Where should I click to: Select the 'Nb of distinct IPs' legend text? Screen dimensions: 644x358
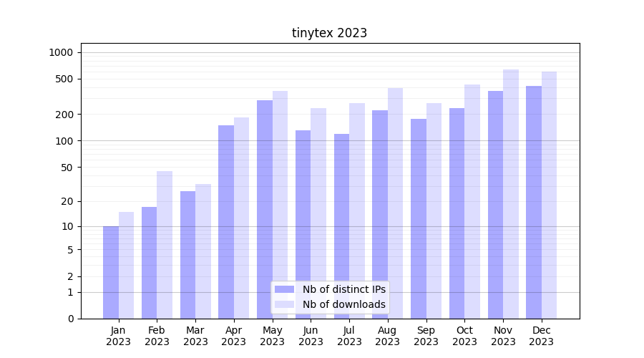(x=343, y=289)
